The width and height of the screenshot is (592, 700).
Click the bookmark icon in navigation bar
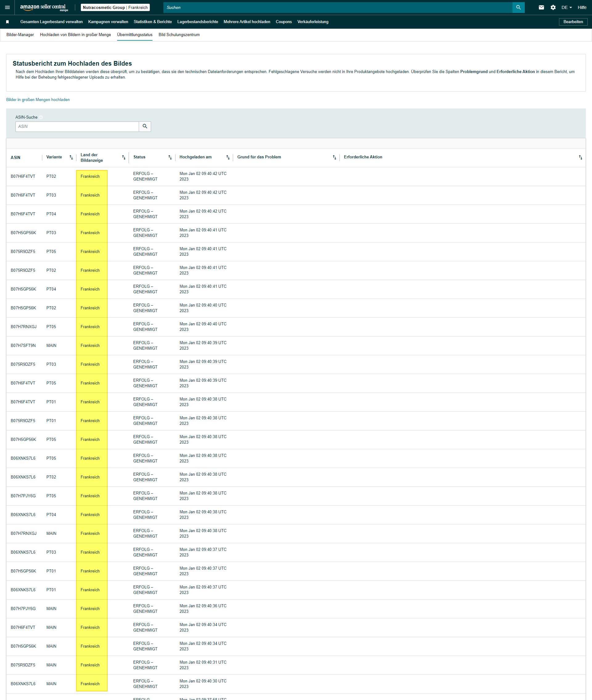(7, 22)
